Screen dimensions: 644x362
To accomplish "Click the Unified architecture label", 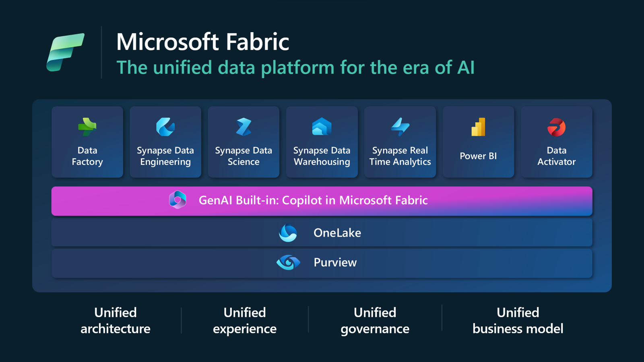I will pos(116,321).
